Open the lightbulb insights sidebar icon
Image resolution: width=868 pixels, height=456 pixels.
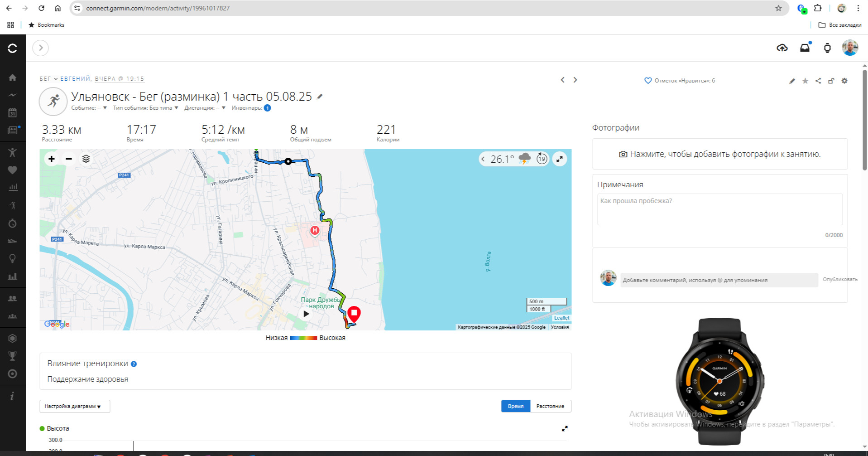click(x=13, y=258)
